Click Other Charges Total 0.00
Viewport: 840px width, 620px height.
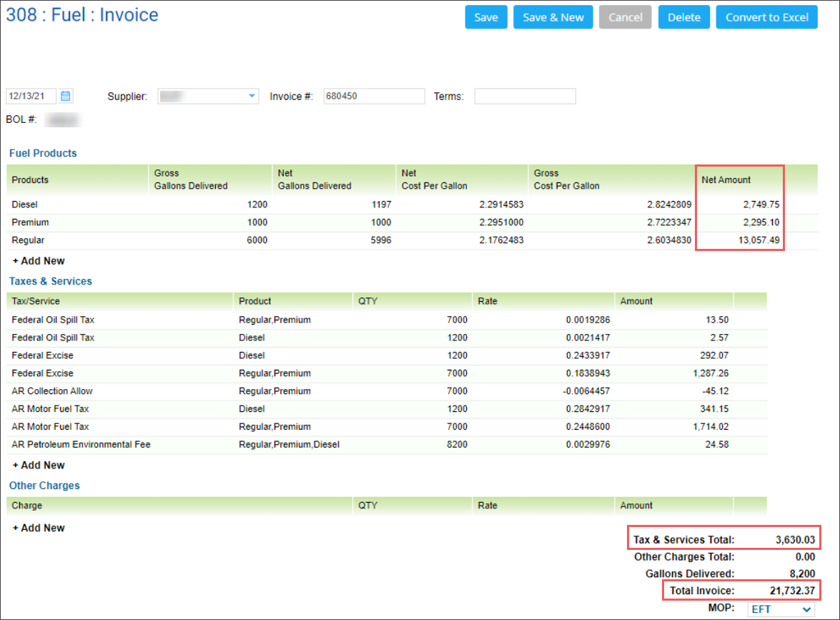tap(805, 557)
